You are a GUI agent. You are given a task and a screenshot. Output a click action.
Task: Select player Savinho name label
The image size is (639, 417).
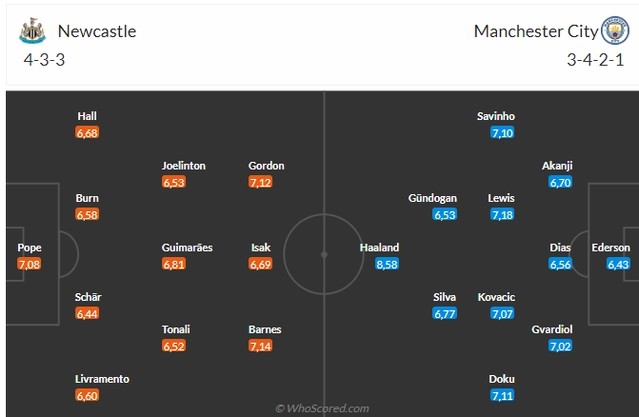tap(496, 116)
